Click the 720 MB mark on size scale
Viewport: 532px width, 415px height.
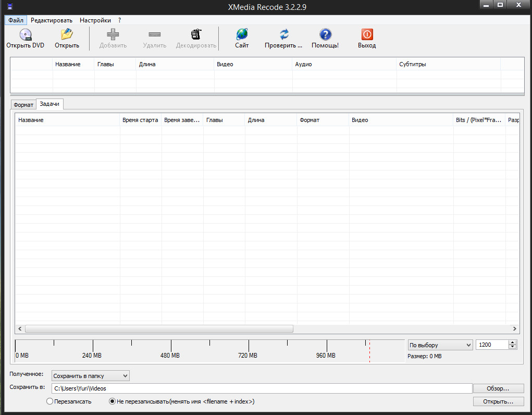coord(248,355)
